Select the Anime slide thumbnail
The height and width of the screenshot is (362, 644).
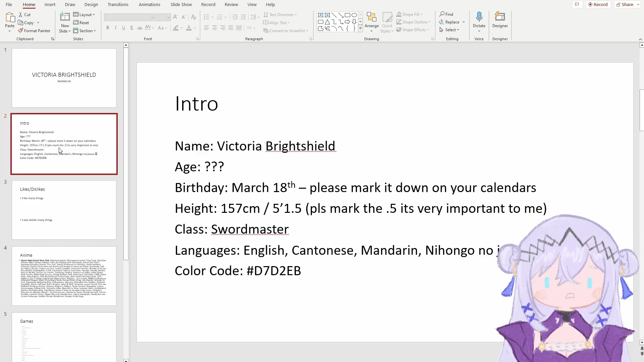[64, 276]
